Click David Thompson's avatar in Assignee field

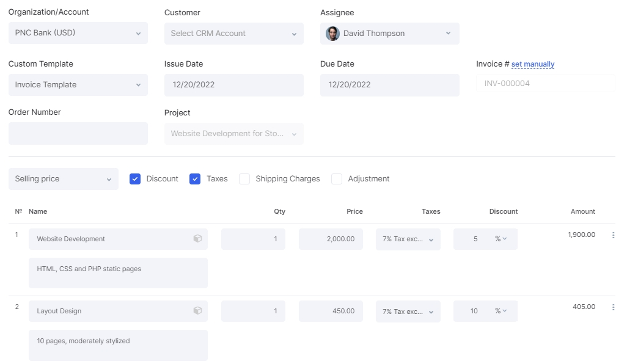pyautogui.click(x=332, y=34)
